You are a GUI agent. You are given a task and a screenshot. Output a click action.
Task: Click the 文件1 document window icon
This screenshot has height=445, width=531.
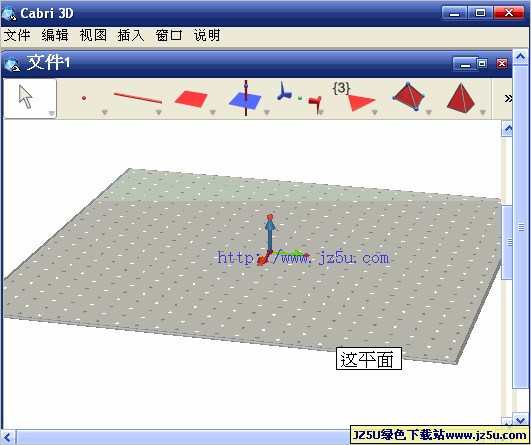(x=12, y=64)
